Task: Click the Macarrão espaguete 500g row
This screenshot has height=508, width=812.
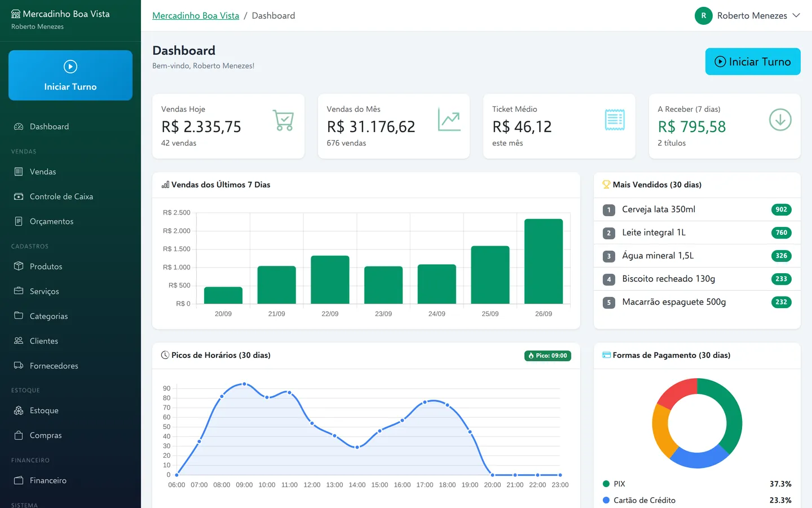Action: 697,302
